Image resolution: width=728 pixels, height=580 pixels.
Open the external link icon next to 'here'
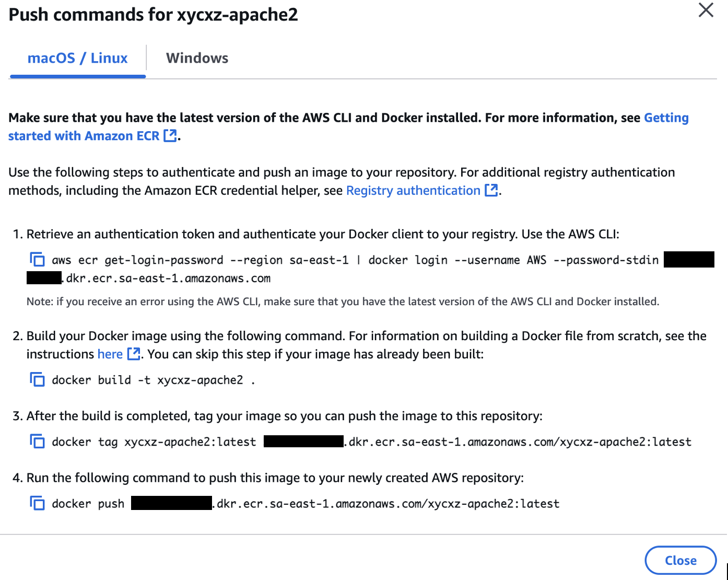click(133, 354)
